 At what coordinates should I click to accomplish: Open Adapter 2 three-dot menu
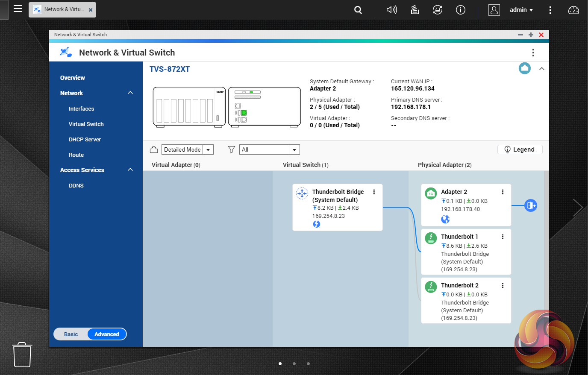(503, 192)
